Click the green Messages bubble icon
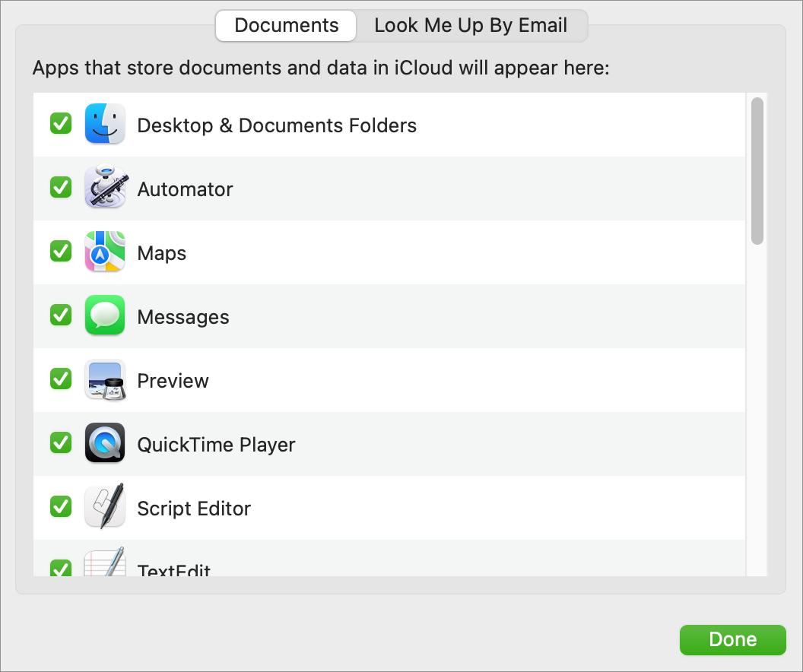This screenshot has height=672, width=803. click(105, 315)
